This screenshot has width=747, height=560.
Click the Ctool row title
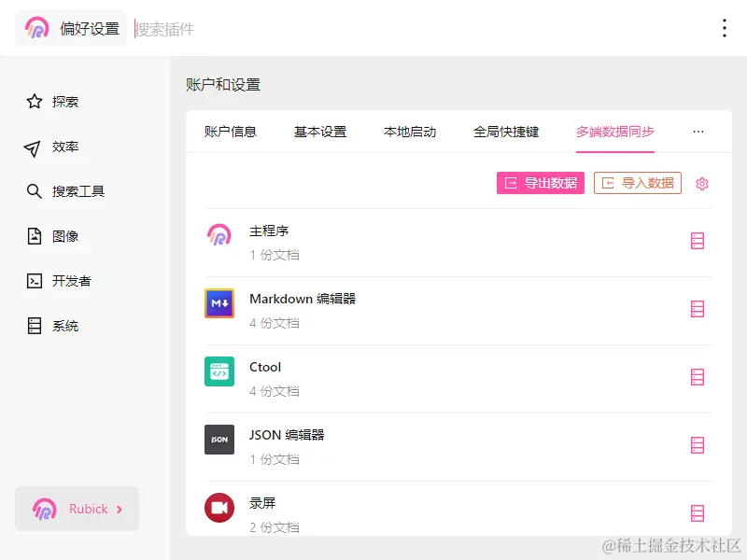click(x=265, y=367)
